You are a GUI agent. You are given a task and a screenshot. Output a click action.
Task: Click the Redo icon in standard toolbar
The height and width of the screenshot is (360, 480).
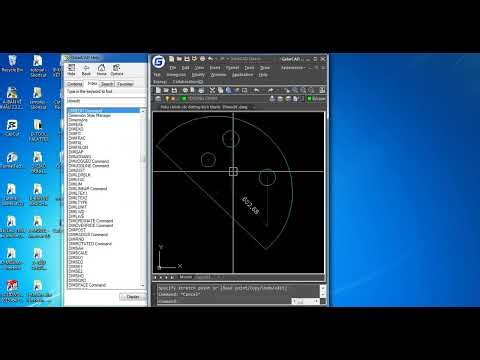(270, 90)
